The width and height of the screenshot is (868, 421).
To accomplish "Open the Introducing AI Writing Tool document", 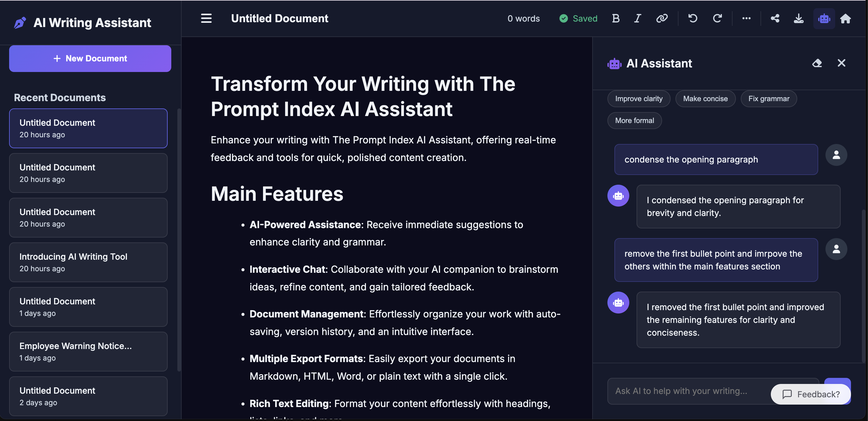I will (88, 262).
